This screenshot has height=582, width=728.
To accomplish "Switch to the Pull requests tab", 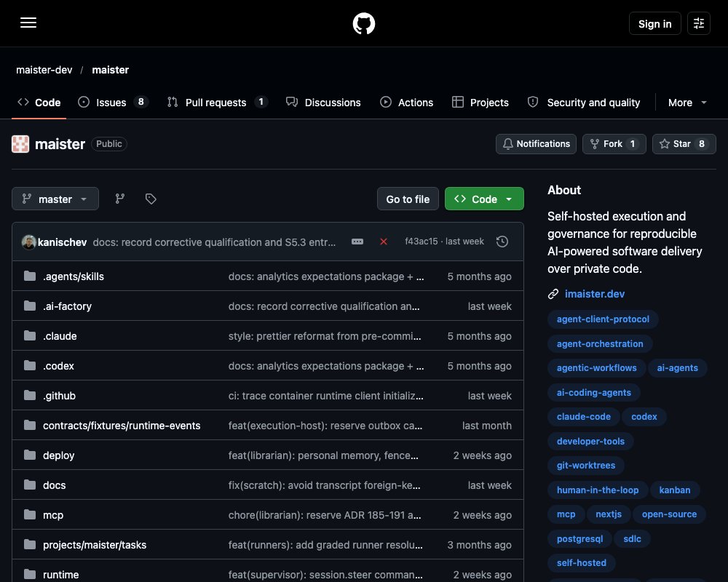I will click(x=217, y=102).
